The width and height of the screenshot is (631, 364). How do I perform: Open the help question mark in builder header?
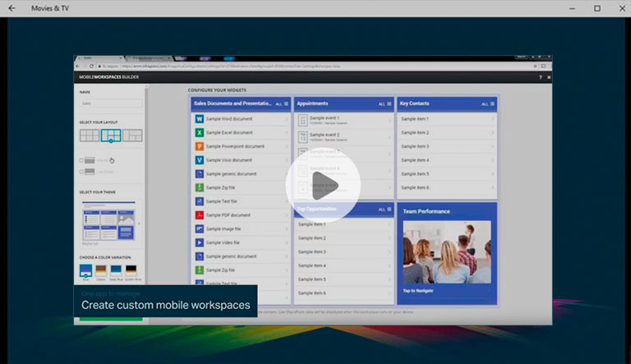pos(540,76)
